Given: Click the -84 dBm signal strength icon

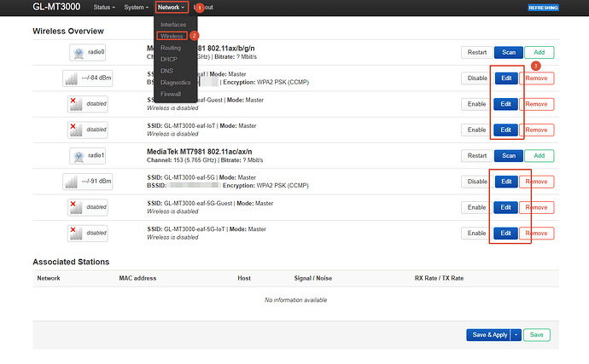Looking at the screenshot, I should click(x=88, y=78).
